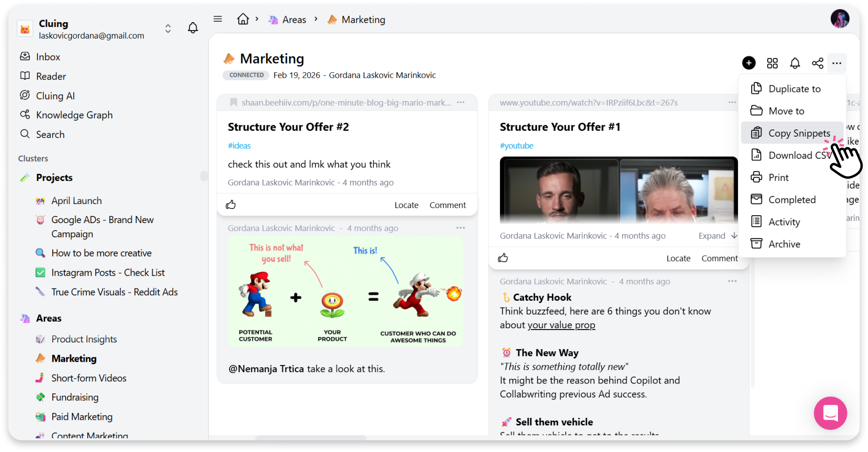Click Comment on Structure Your Offer #2

(x=447, y=205)
